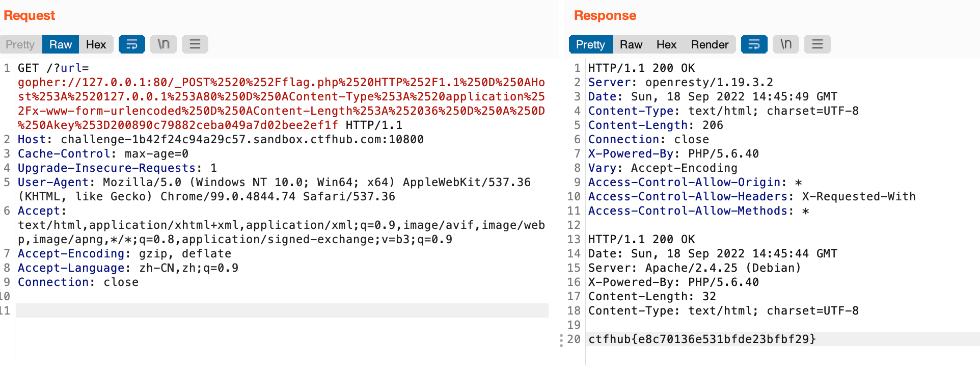Toggle word wrap icon in Response panel

(754, 44)
